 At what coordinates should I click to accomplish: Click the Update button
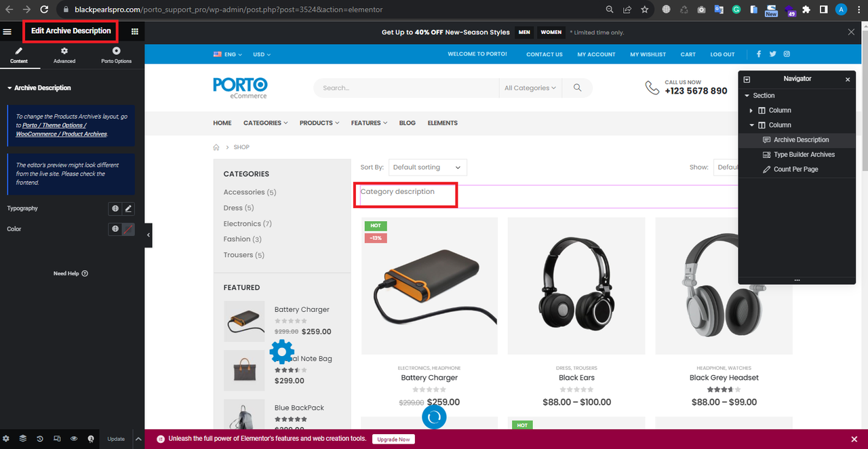point(116,439)
